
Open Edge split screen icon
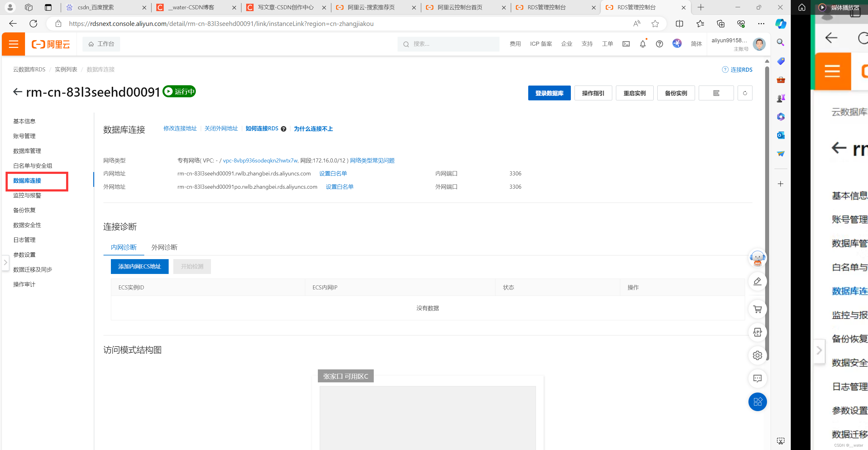pyautogui.click(x=679, y=23)
